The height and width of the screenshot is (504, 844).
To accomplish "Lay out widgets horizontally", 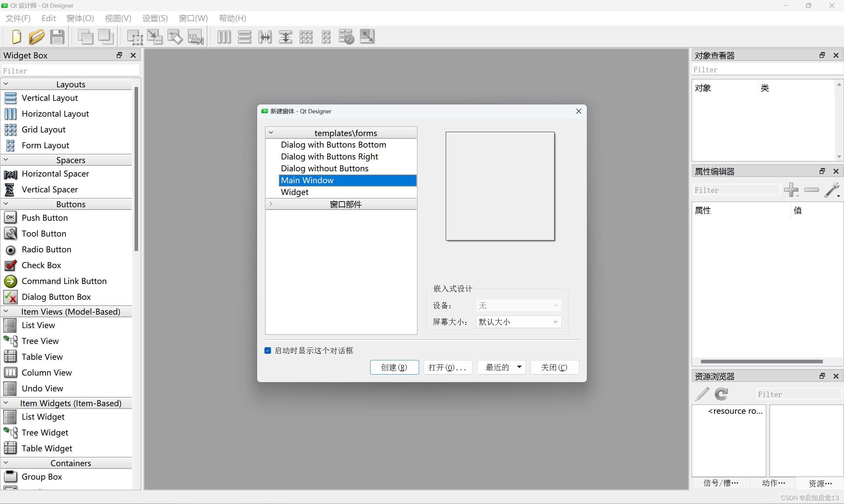I will (224, 37).
